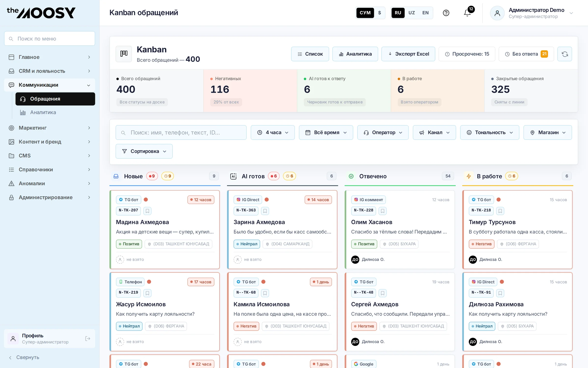Bookmark ticket N--TK-91
Image resolution: width=588 pixels, height=368 pixels.
(500, 293)
